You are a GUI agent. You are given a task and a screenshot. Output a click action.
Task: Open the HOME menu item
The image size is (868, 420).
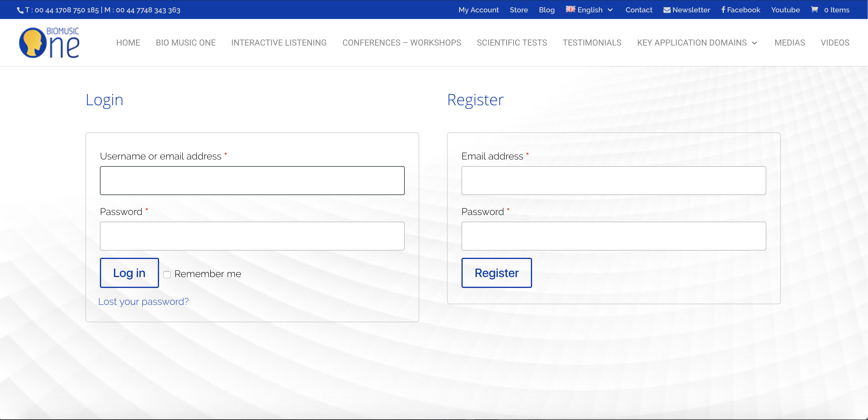[128, 43]
